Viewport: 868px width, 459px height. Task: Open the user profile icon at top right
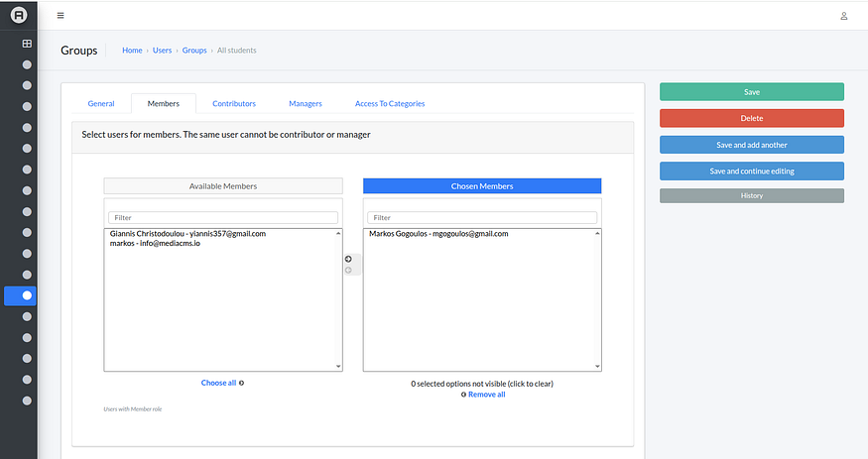tap(843, 16)
